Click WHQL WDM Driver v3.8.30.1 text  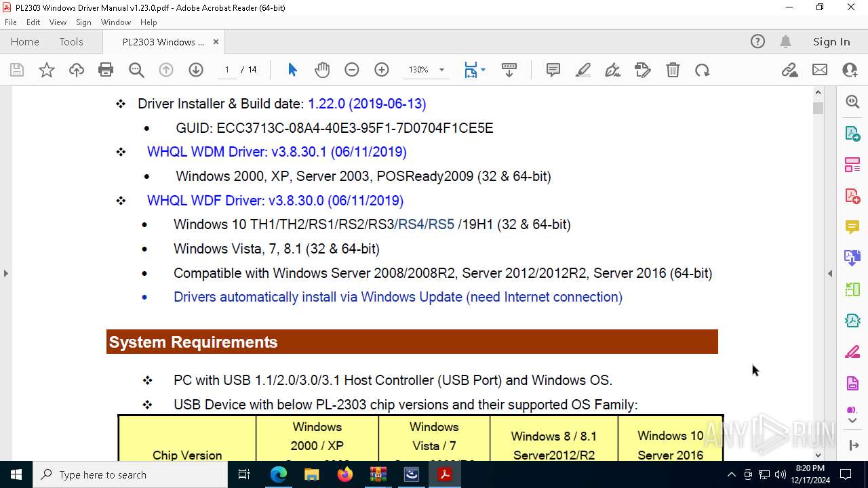pos(277,152)
